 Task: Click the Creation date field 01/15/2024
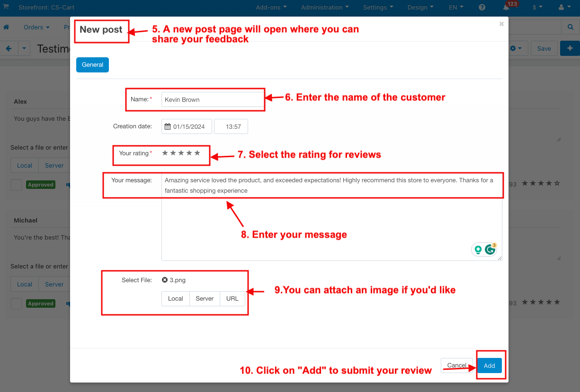[x=187, y=126]
